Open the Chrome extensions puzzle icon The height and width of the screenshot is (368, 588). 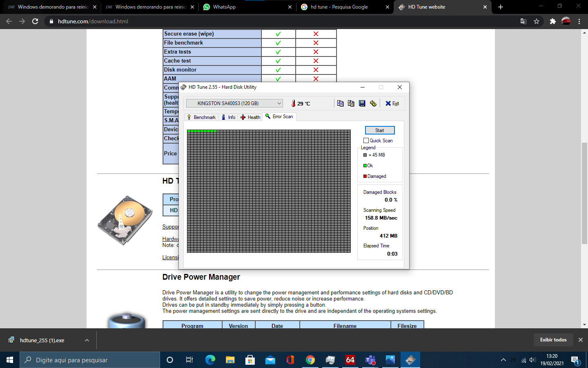[x=553, y=21]
